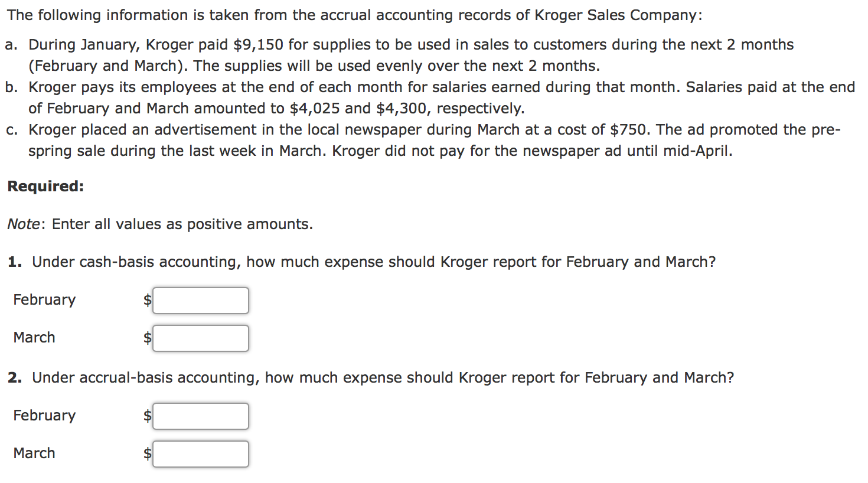Click the dollar sign beside accrual-basis March
The width and height of the screenshot is (868, 483).
pos(148,454)
